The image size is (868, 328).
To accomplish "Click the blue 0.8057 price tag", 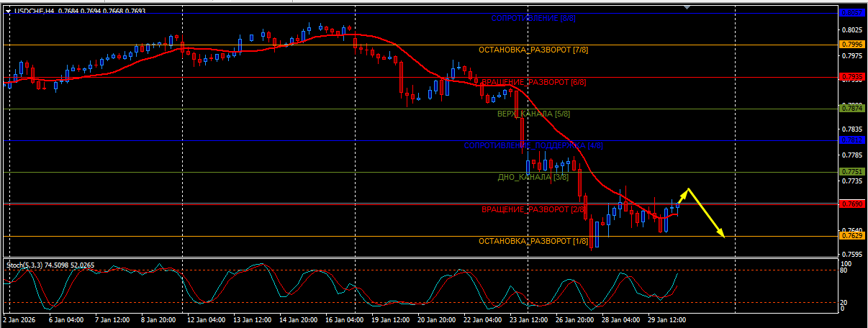I will coord(851,13).
